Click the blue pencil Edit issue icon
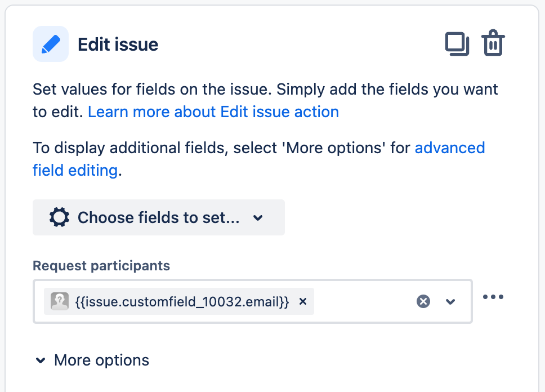The width and height of the screenshot is (545, 392). coord(51,44)
